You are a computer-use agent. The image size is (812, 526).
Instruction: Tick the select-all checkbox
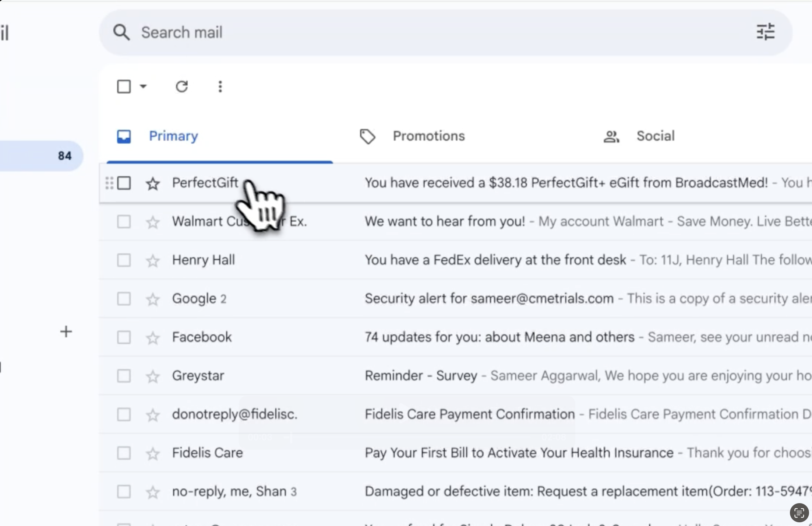(x=124, y=87)
